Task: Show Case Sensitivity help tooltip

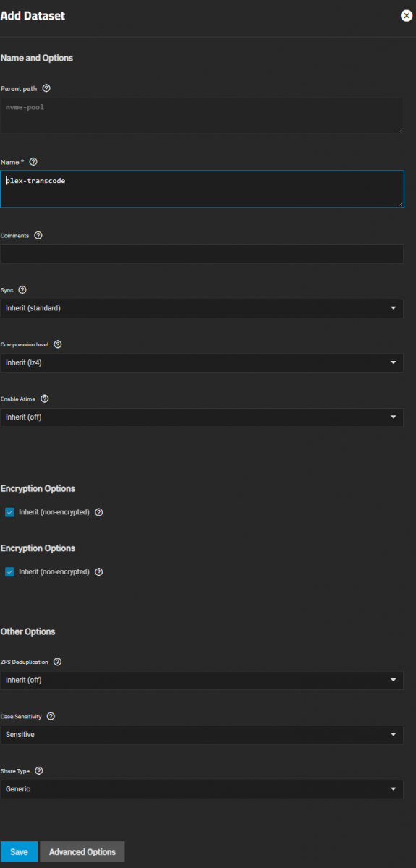Action: [51, 716]
